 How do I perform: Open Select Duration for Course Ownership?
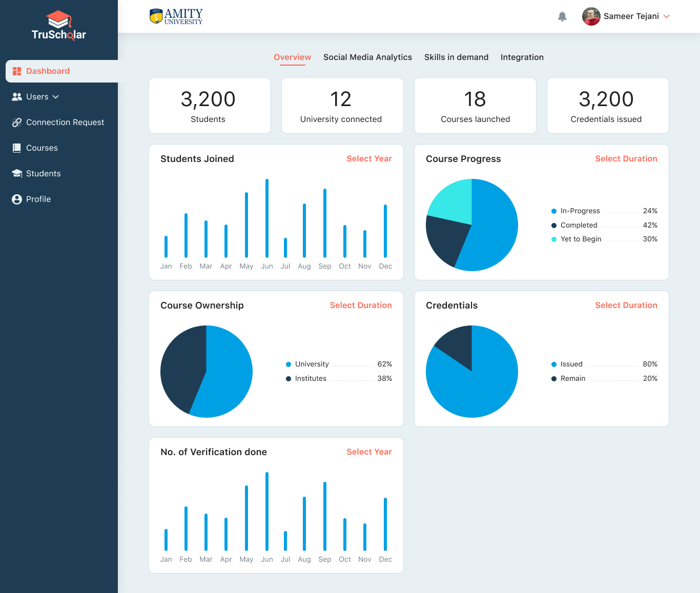tap(360, 305)
